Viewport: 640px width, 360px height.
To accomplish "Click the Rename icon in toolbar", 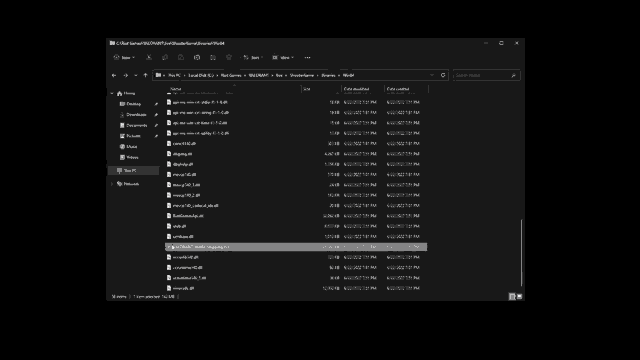I will pyautogui.click(x=197, y=58).
